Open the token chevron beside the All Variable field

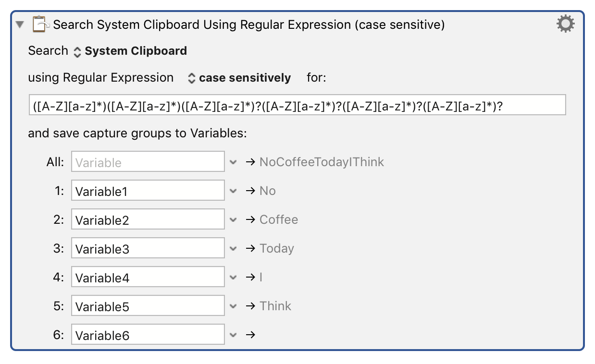[234, 162]
